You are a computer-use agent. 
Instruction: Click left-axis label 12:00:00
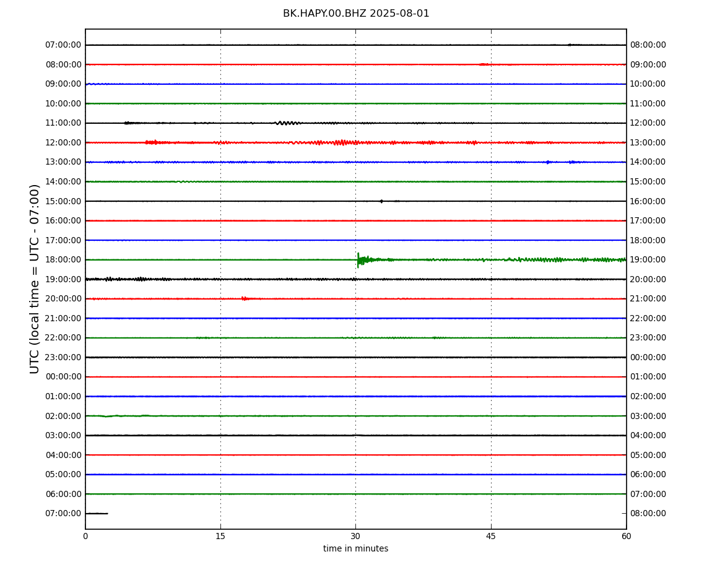tap(63, 142)
